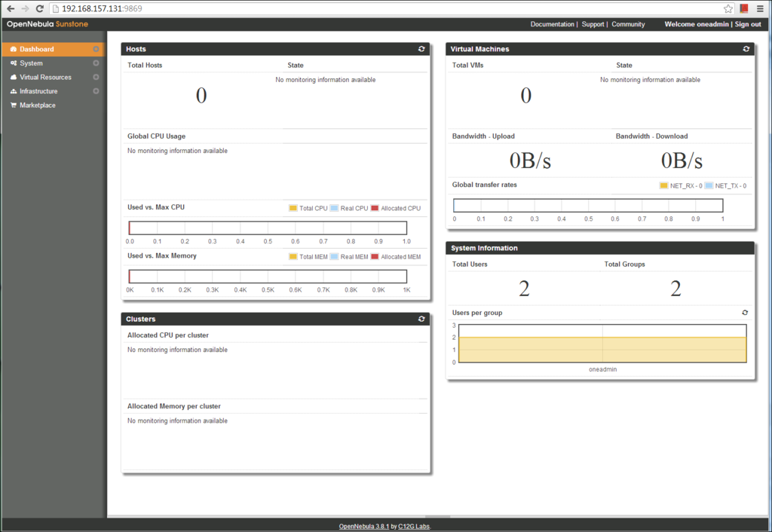Click the Users per group chart area
The image size is (772, 532).
602,344
